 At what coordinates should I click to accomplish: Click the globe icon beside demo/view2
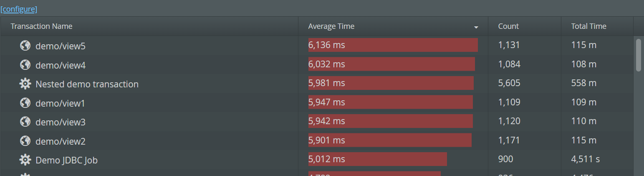point(25,141)
